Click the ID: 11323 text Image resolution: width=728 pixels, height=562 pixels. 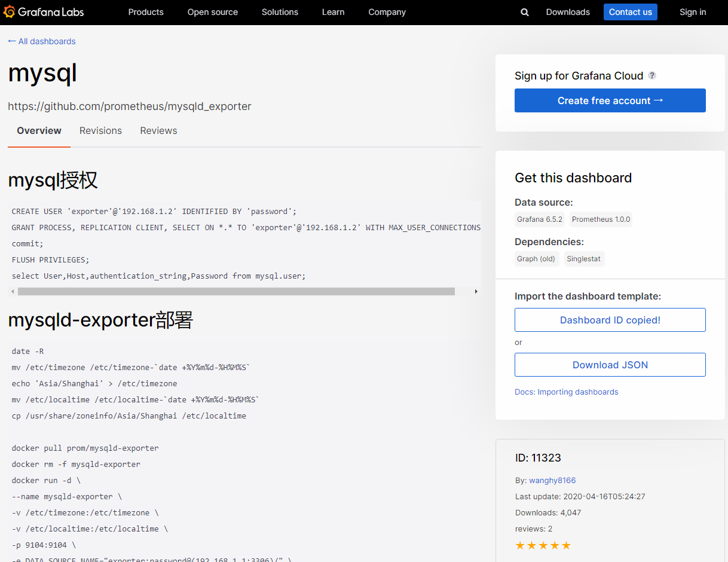point(538,458)
